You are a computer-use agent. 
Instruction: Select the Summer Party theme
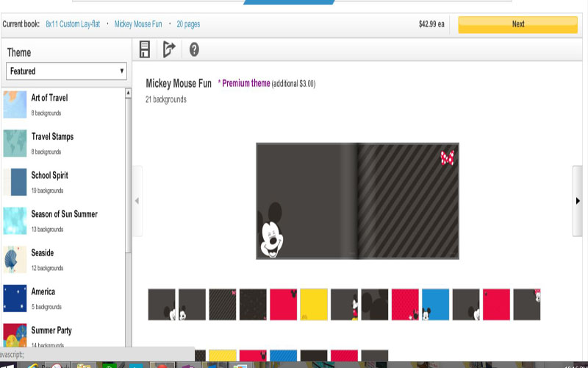click(x=63, y=336)
